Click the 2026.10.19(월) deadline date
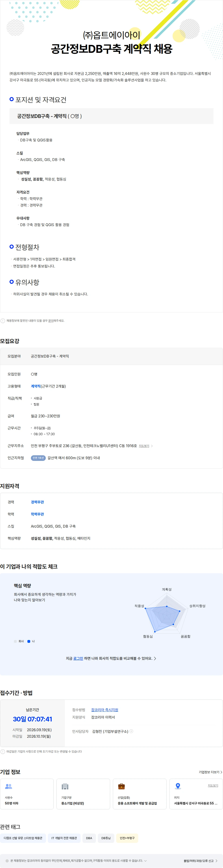This screenshot has height=868, width=223. 39,736
